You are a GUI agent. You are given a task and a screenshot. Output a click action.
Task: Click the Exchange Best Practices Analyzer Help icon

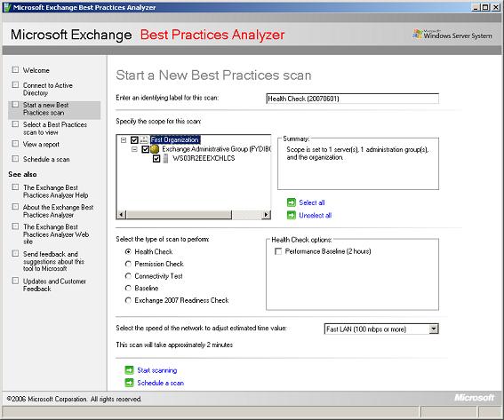[15, 186]
